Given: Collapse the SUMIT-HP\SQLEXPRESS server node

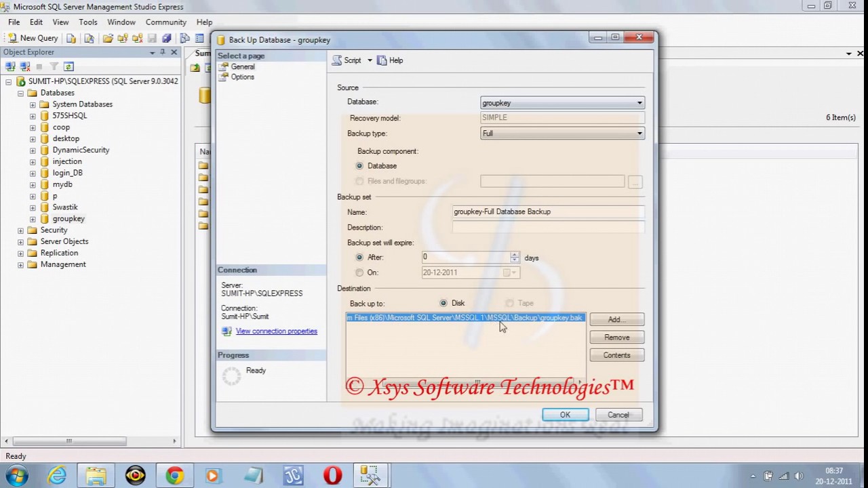Looking at the screenshot, I should (8, 81).
